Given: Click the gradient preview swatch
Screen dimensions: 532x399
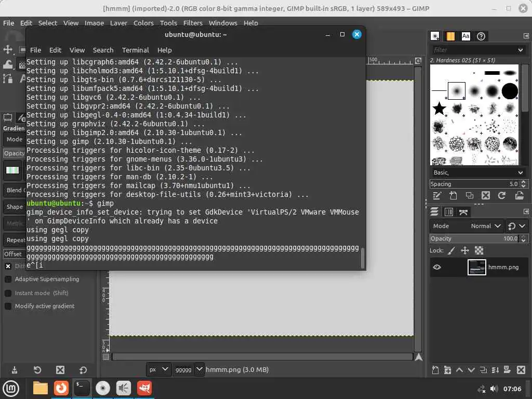Looking at the screenshot, I should (x=12, y=170).
